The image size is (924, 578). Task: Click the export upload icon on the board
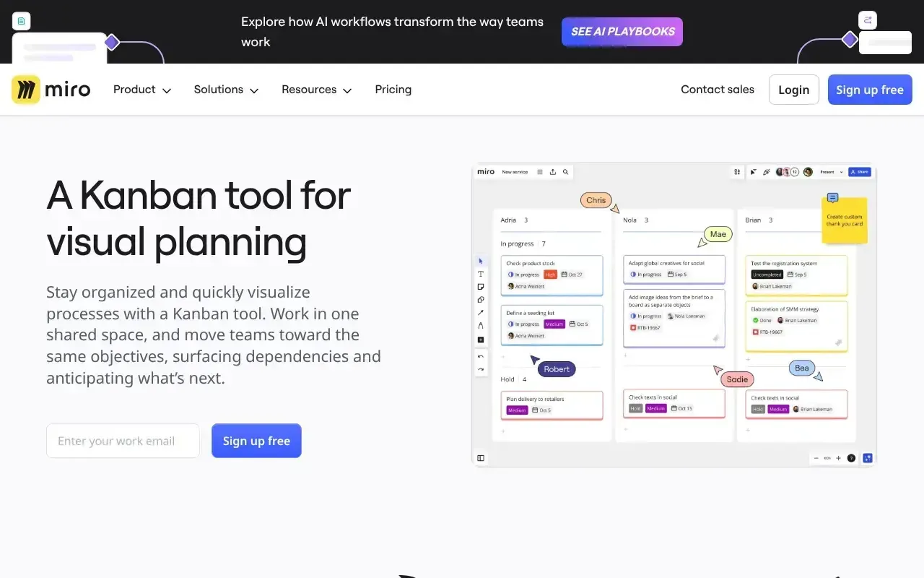pos(553,172)
